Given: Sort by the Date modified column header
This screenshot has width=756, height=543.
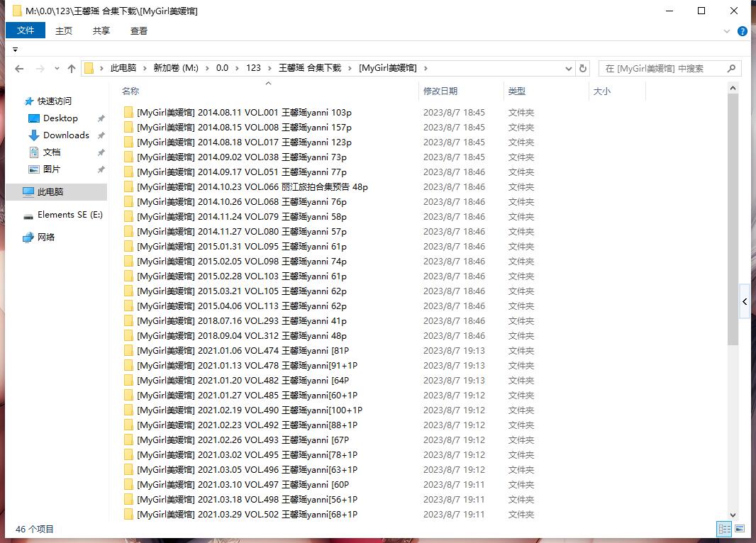Looking at the screenshot, I should pyautogui.click(x=440, y=91).
